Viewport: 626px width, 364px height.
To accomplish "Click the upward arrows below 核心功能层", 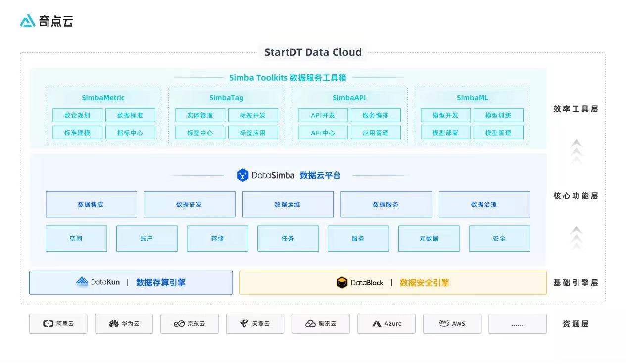I will 576,238.
